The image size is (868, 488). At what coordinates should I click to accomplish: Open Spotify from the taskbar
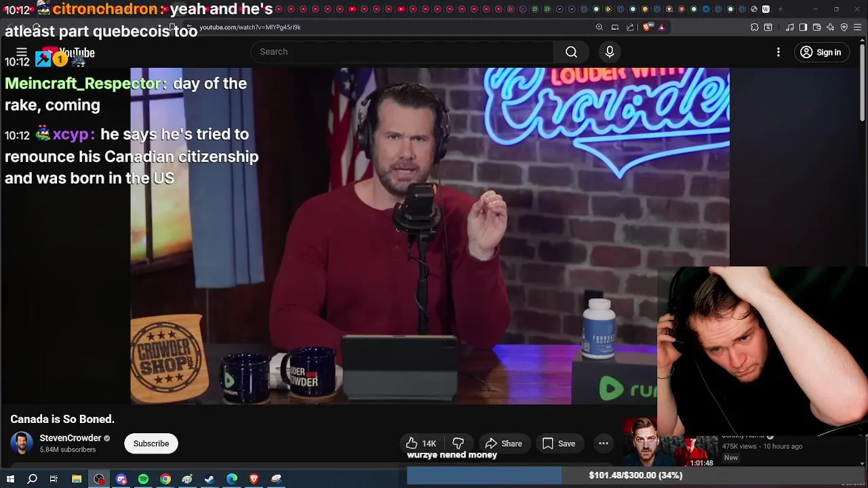click(143, 479)
